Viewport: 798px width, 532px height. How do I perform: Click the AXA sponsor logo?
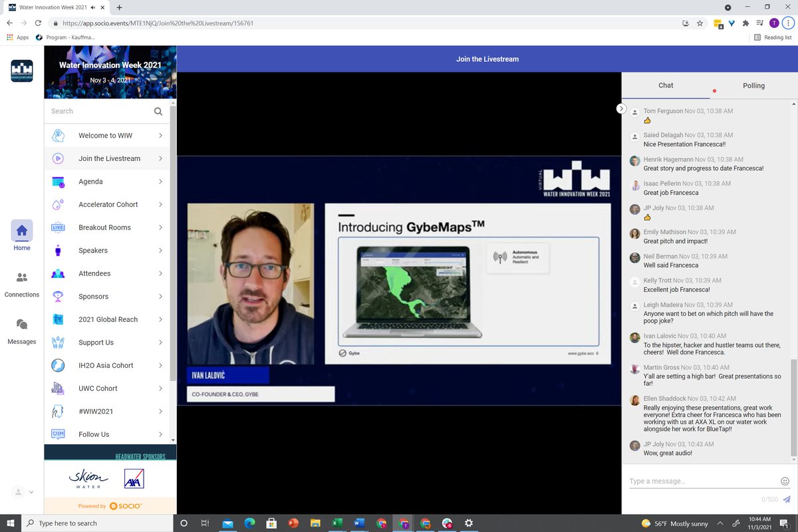coord(134,479)
